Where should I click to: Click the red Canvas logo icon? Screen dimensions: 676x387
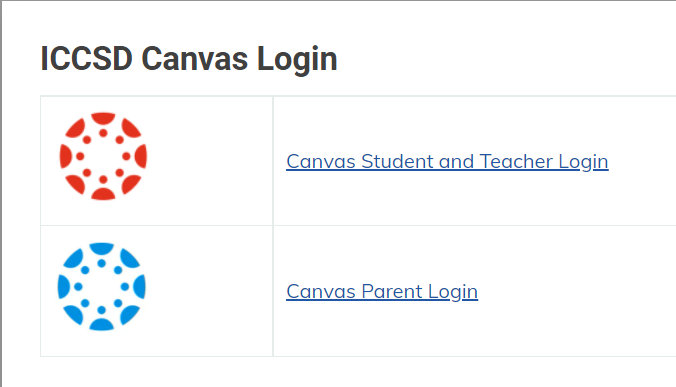point(103,156)
